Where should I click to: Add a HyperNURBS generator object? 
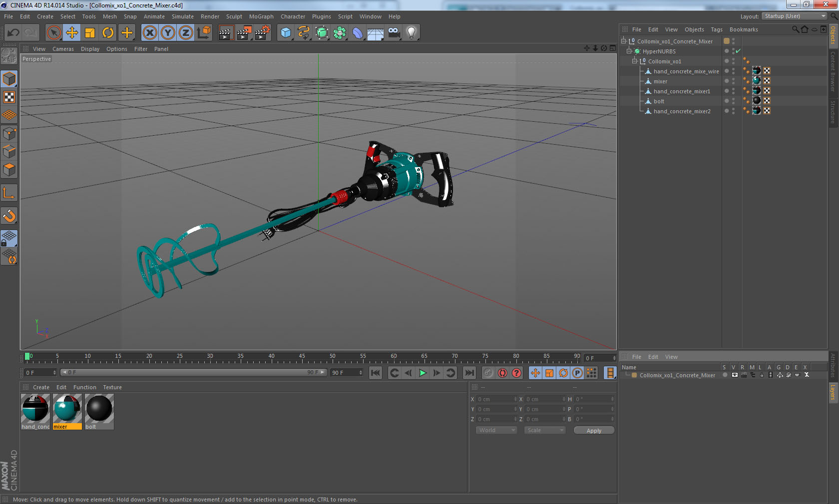(322, 33)
